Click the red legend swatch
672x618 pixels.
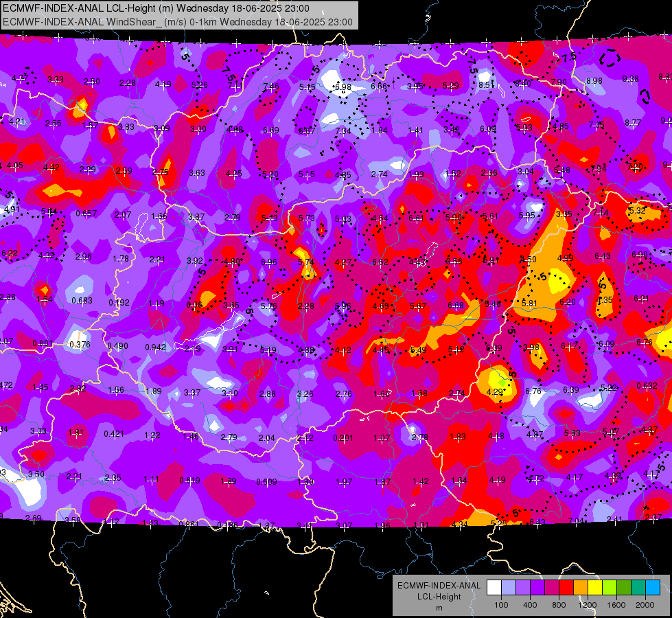click(x=566, y=588)
